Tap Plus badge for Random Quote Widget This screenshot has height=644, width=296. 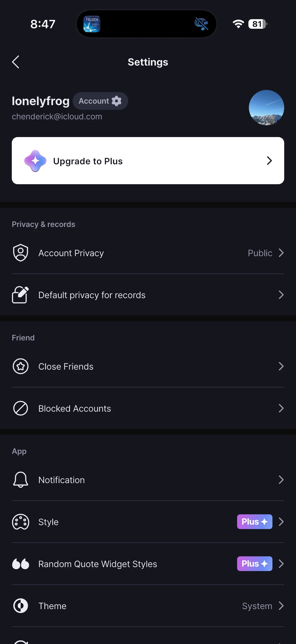click(254, 564)
